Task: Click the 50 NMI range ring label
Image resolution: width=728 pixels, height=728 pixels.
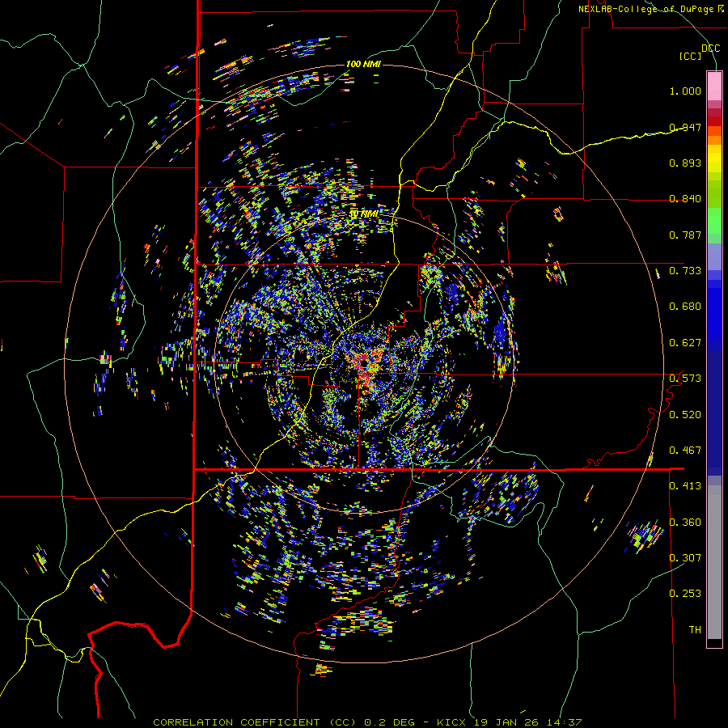Action: click(364, 214)
